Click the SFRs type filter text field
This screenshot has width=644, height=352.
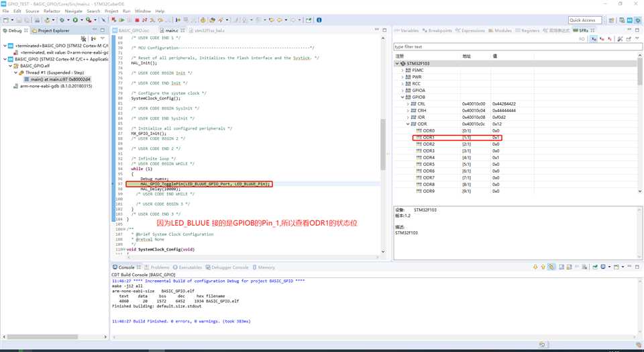(x=517, y=46)
